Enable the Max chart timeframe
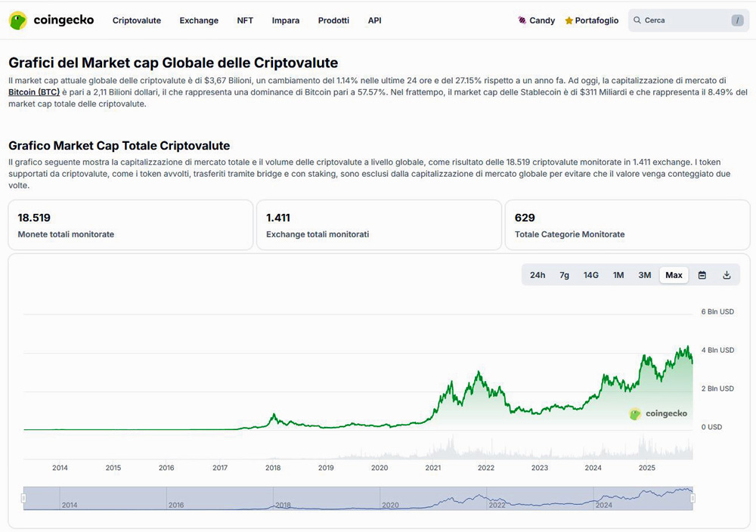 673,275
